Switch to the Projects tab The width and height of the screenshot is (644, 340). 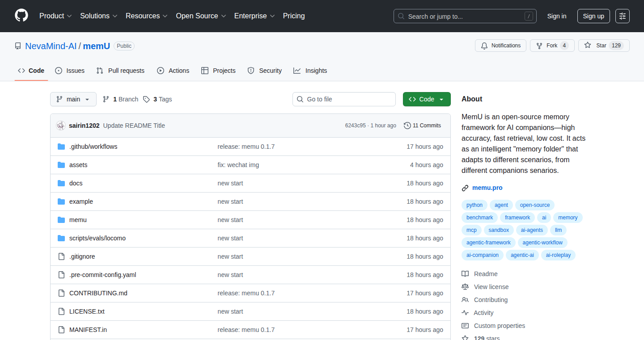coord(218,71)
